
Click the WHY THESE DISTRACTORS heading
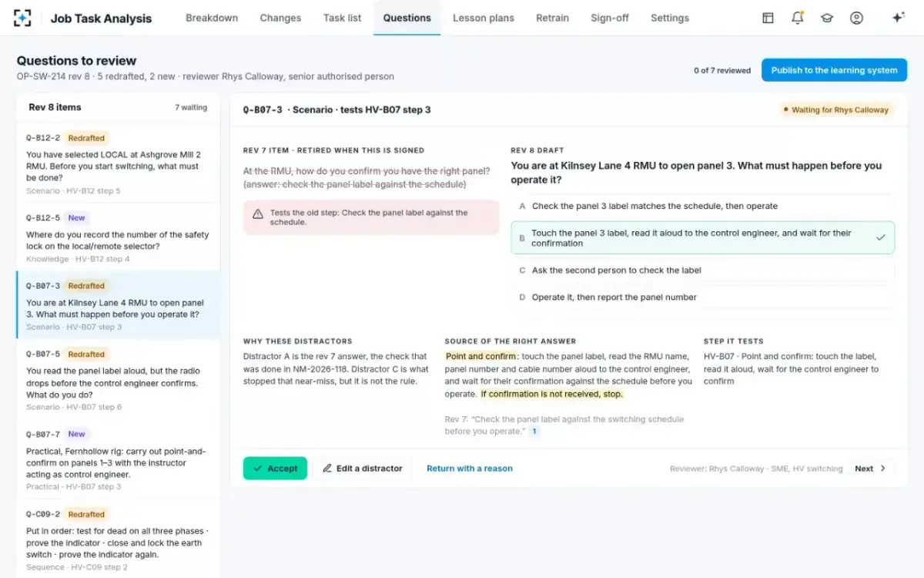[x=297, y=341]
